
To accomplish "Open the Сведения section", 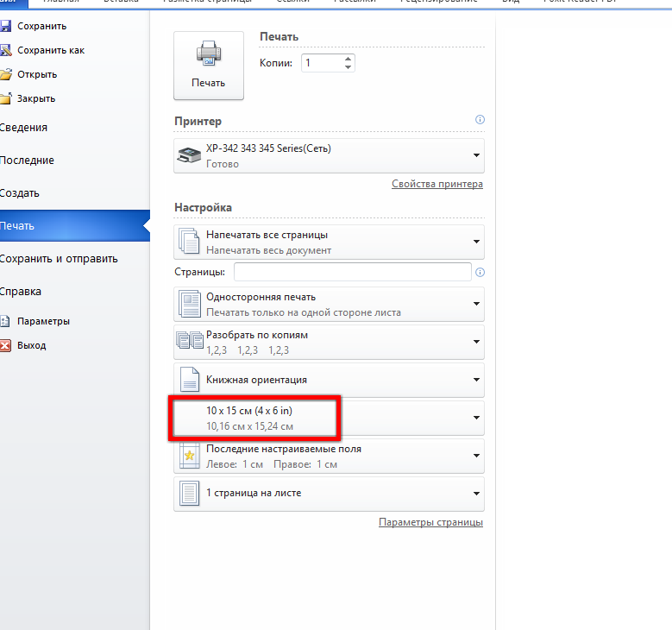I will pyautogui.click(x=23, y=128).
